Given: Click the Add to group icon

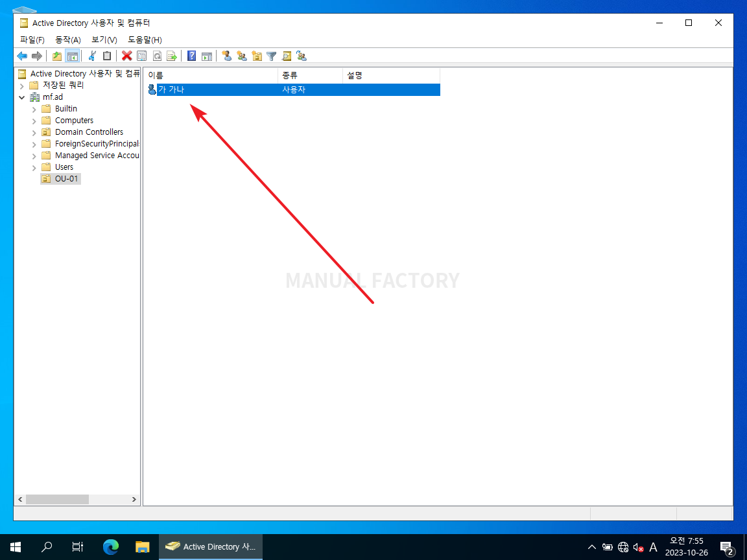Looking at the screenshot, I should pos(302,56).
